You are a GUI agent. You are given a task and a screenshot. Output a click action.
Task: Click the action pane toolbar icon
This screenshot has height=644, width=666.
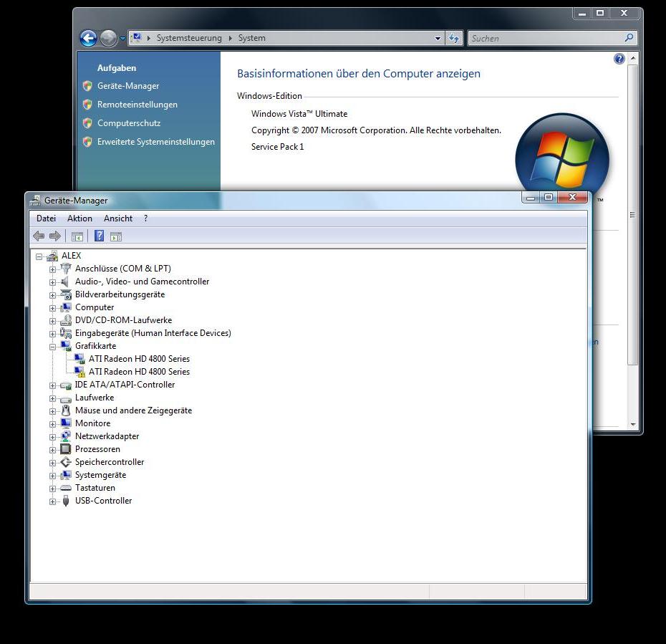[116, 236]
